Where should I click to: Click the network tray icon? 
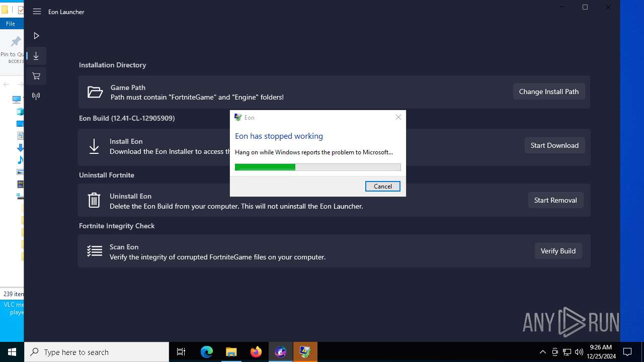pos(567,352)
